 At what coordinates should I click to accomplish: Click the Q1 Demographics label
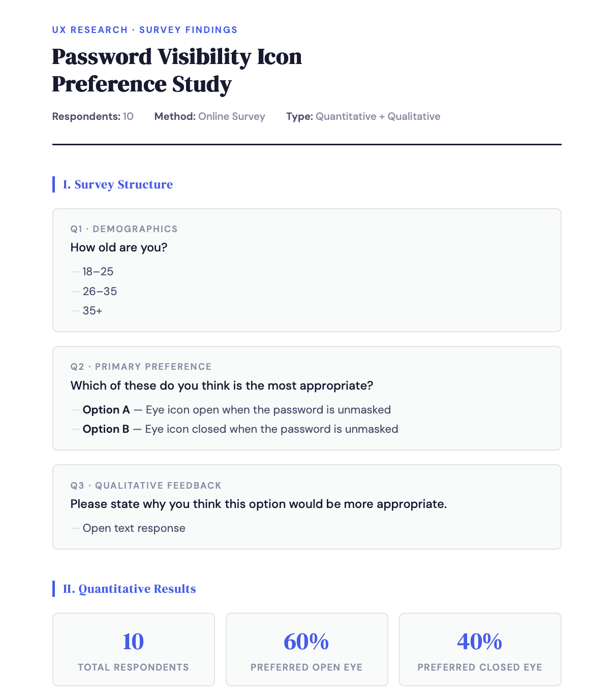(124, 229)
